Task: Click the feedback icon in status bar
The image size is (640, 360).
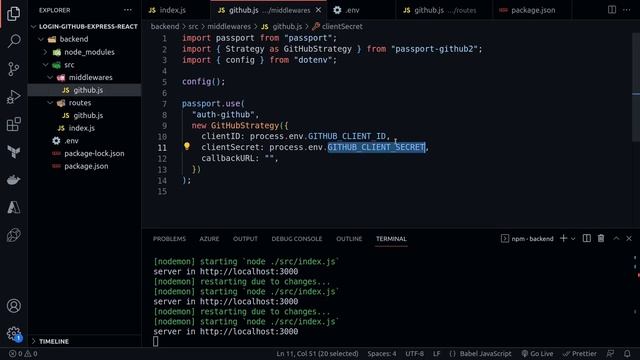Action: pos(610,353)
